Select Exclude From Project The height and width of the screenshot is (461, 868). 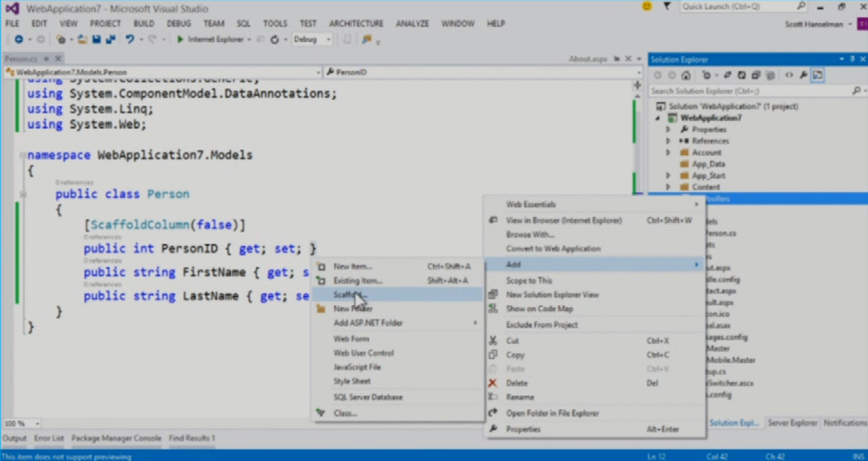point(594,325)
